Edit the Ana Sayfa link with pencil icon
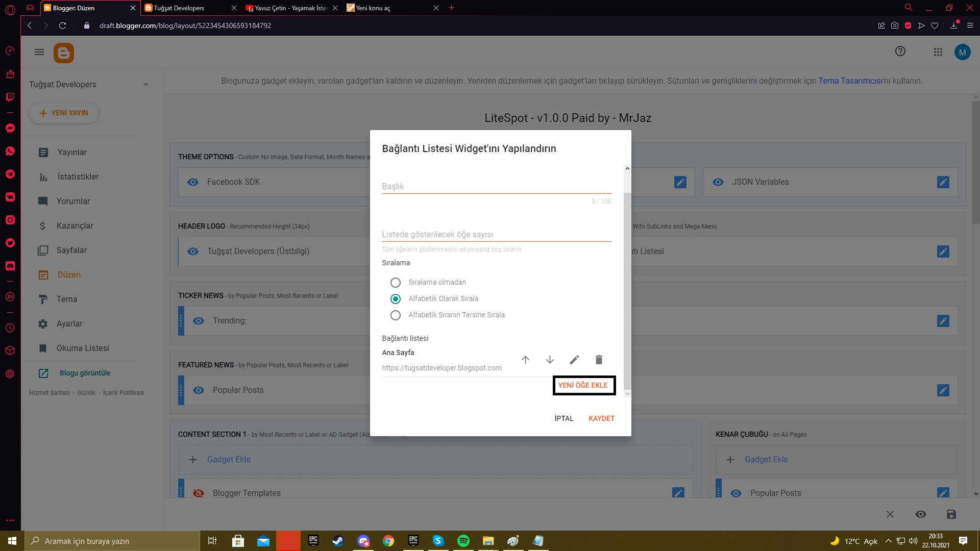This screenshot has height=551, width=980. [x=574, y=360]
